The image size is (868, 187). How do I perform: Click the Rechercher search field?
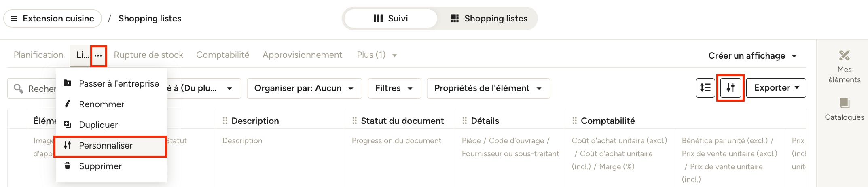pyautogui.click(x=32, y=88)
